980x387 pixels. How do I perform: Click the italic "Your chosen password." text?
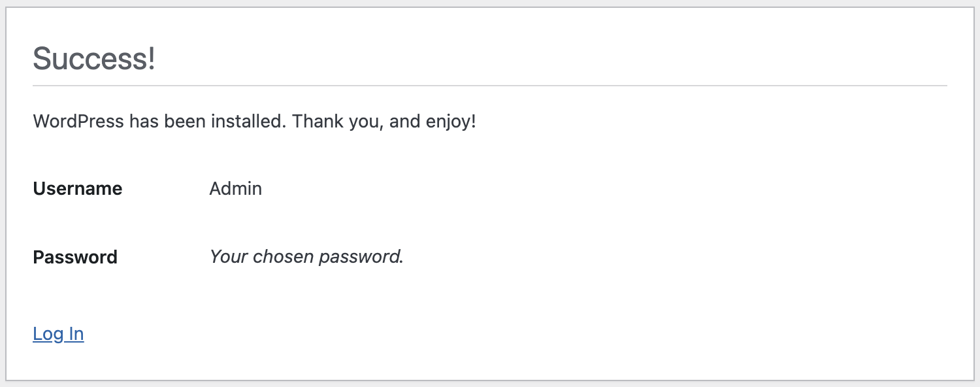coord(306,257)
